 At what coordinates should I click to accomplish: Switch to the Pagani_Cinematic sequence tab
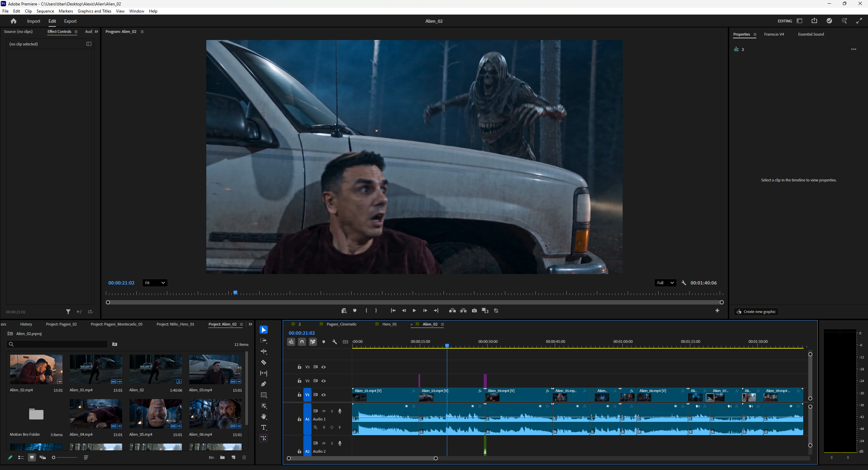(x=341, y=324)
